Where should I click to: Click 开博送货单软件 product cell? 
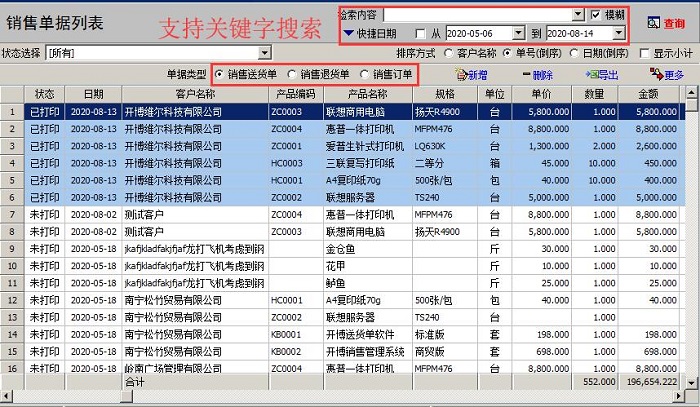(x=360, y=335)
